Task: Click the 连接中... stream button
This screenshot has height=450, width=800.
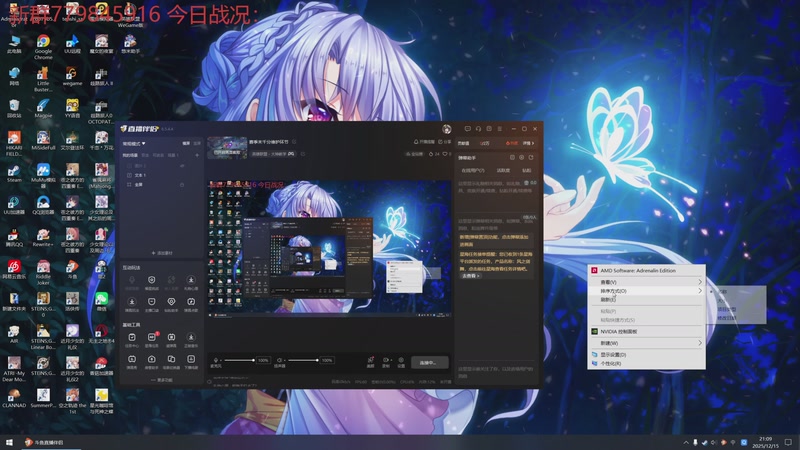Action: [430, 363]
